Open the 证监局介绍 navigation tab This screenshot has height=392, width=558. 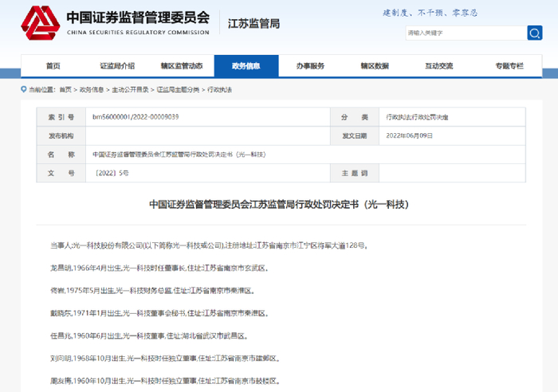click(x=117, y=66)
